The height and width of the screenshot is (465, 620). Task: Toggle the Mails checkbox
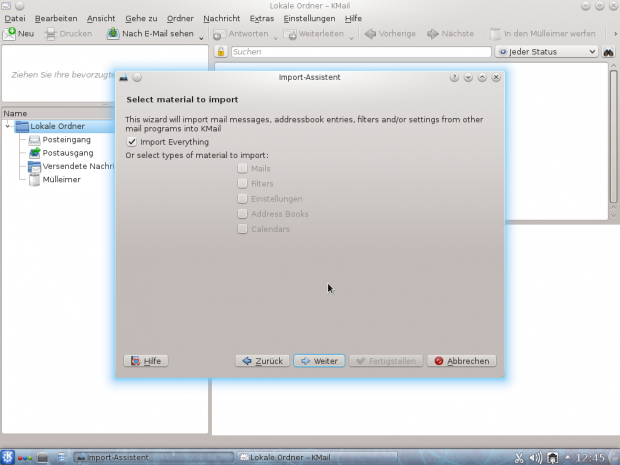[x=242, y=169]
